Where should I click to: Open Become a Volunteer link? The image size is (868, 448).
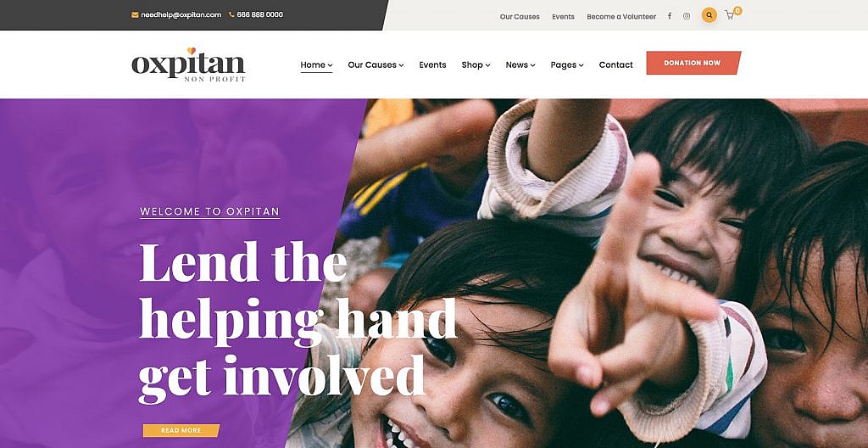[621, 17]
